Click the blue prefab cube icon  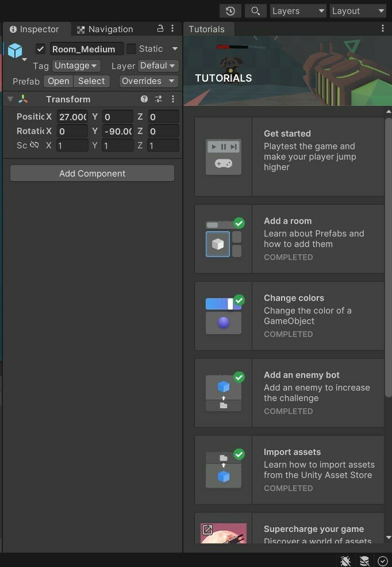[15, 50]
